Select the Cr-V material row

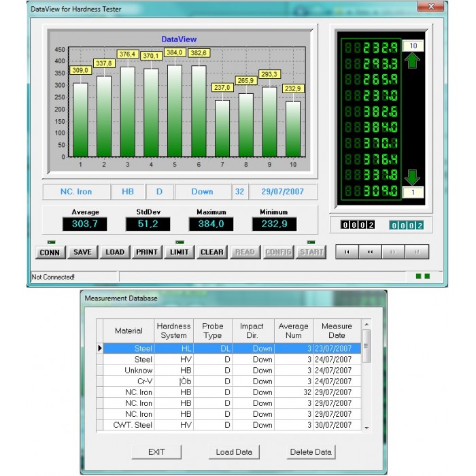click(231, 381)
